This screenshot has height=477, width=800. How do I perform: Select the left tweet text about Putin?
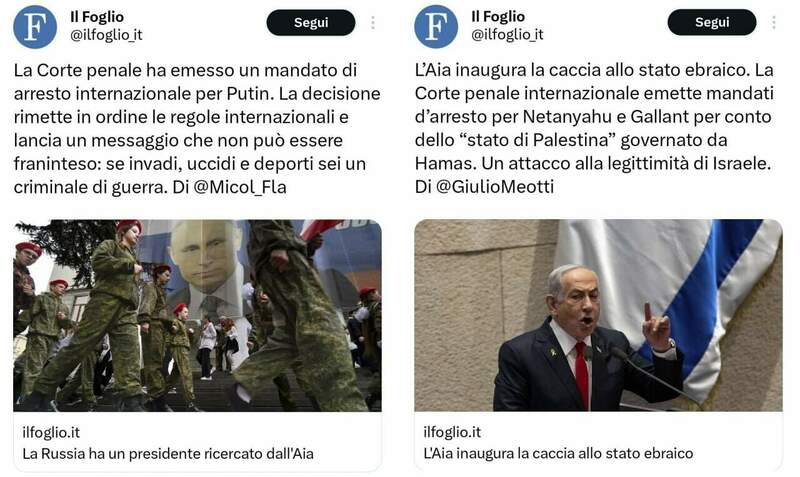coord(197,129)
